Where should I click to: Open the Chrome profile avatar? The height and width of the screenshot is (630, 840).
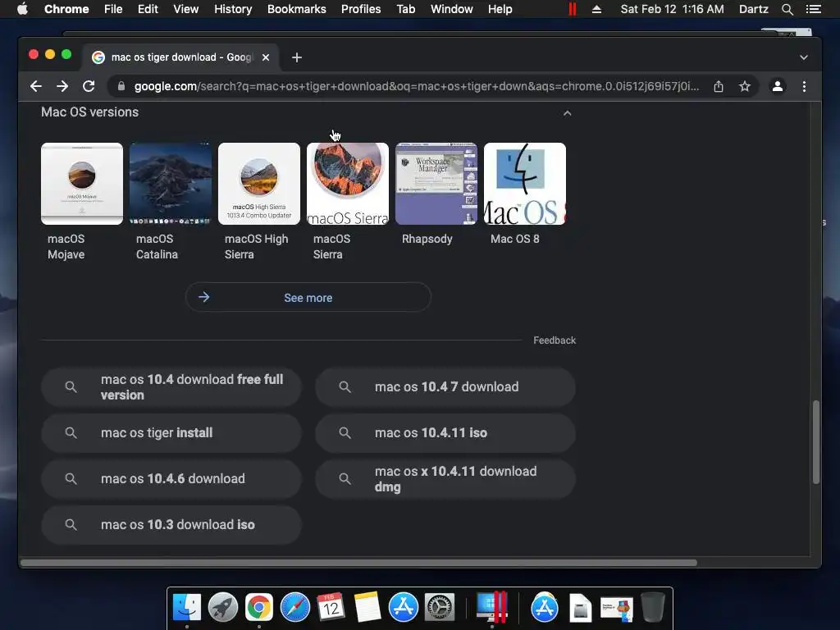point(778,86)
